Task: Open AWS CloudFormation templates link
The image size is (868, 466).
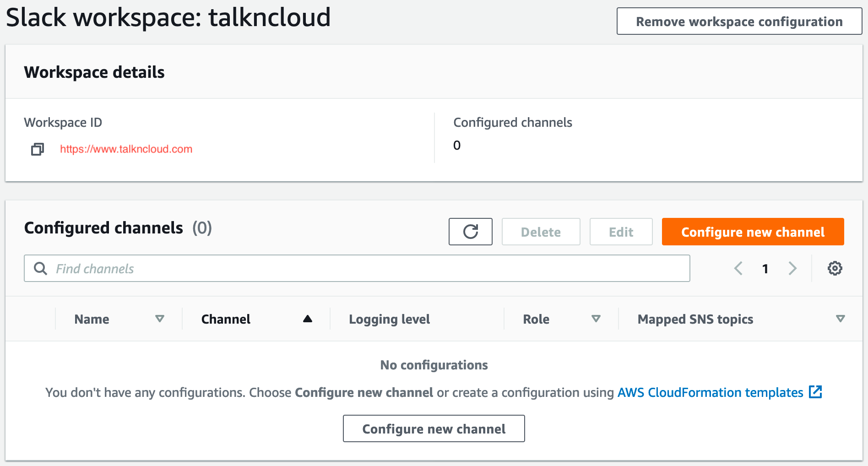Action: click(x=711, y=392)
